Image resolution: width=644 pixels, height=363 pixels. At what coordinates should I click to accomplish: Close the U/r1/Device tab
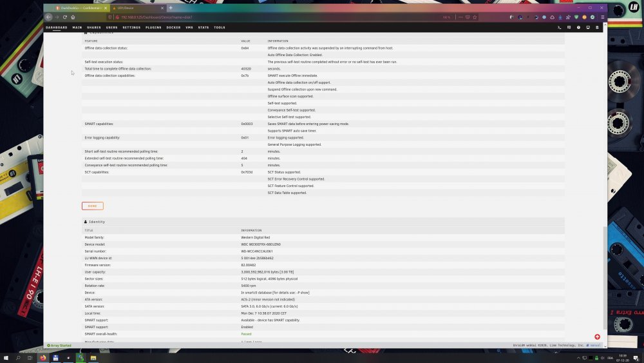pos(162,8)
